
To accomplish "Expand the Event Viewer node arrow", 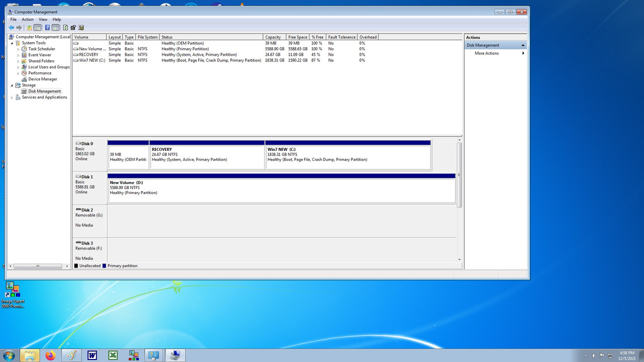I will point(18,55).
